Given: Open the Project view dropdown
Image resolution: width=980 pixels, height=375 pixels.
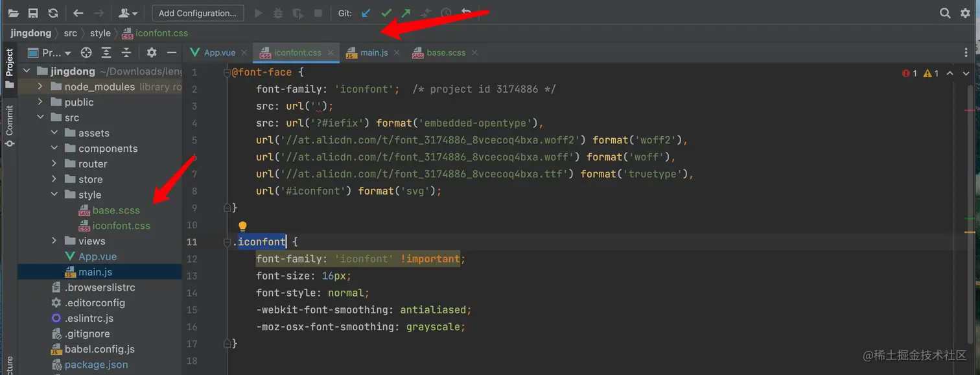Looking at the screenshot, I should point(49,53).
